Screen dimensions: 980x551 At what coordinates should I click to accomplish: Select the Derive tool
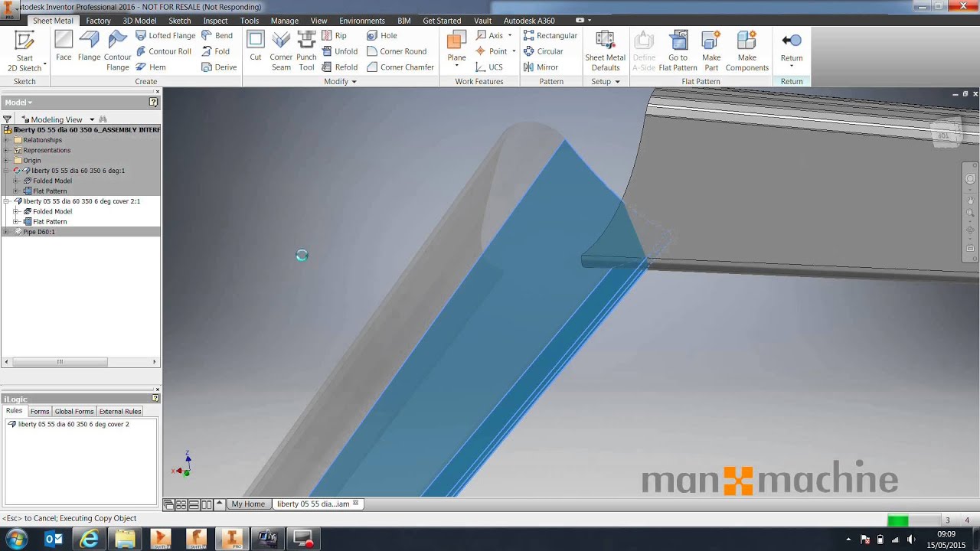pyautogui.click(x=219, y=67)
